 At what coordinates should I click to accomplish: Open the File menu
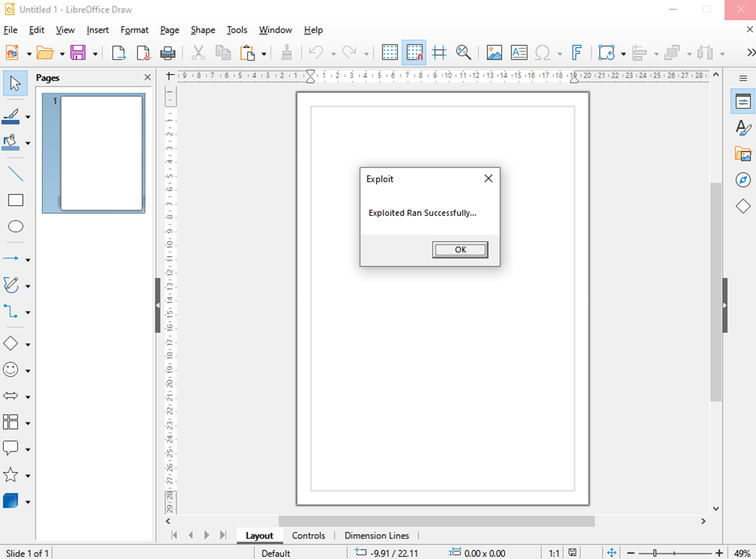pyautogui.click(x=11, y=30)
